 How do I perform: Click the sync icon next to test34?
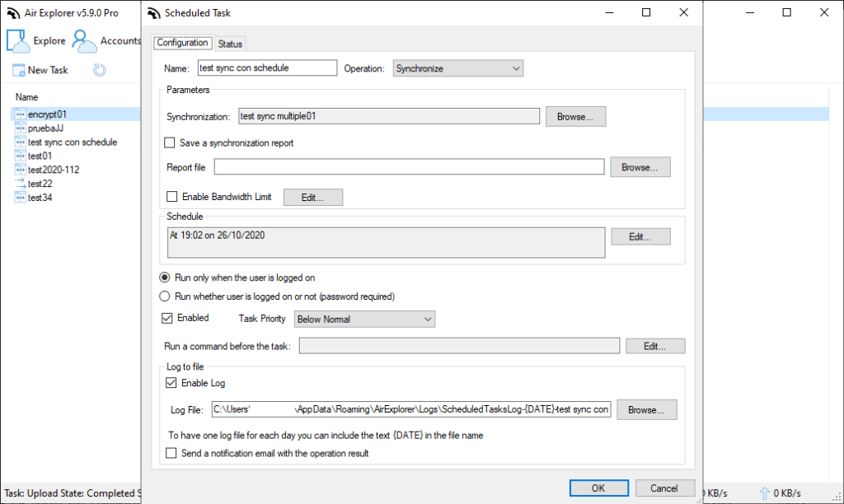click(x=20, y=197)
